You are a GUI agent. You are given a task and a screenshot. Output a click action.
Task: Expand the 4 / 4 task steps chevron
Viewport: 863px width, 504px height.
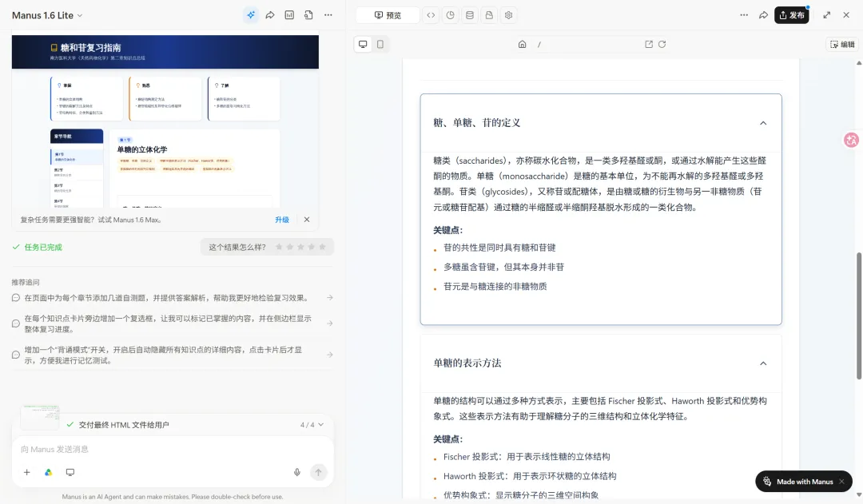click(x=321, y=425)
